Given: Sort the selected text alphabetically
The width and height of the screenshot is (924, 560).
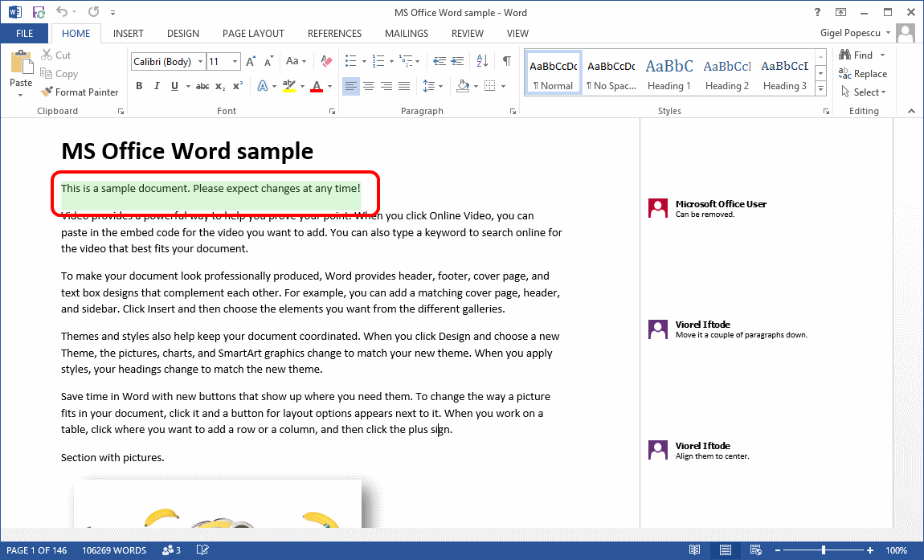Looking at the screenshot, I should point(482,61).
